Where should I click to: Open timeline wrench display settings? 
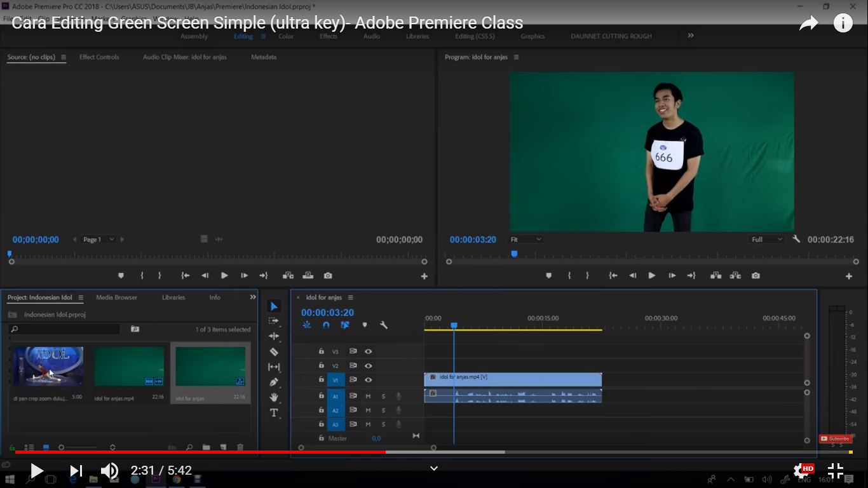pos(384,325)
